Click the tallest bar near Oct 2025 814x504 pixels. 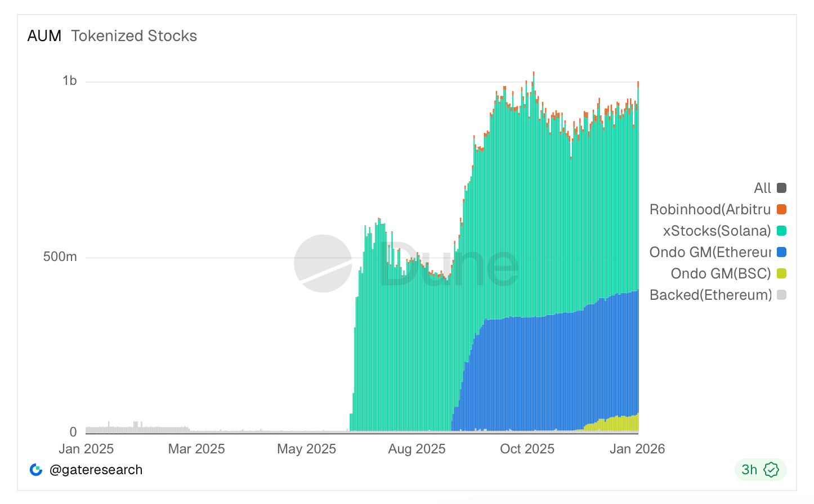533,112
